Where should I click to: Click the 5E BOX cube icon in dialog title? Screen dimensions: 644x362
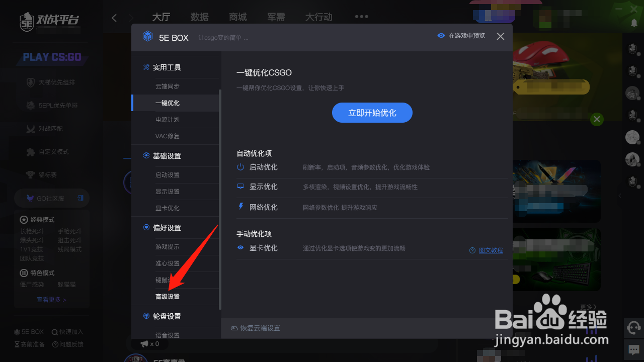pos(147,36)
